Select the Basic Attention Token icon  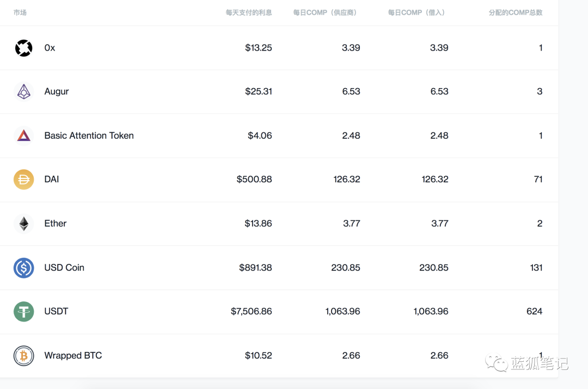(23, 135)
